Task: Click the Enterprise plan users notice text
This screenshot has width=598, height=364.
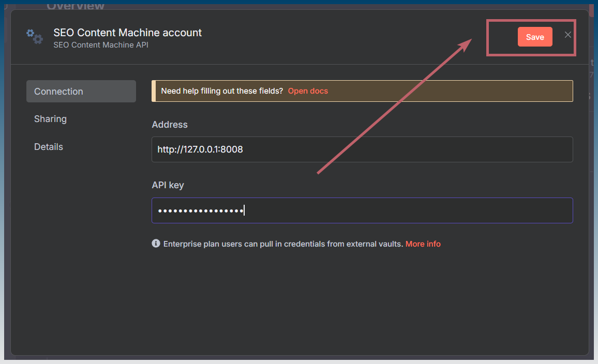Action: [283, 244]
